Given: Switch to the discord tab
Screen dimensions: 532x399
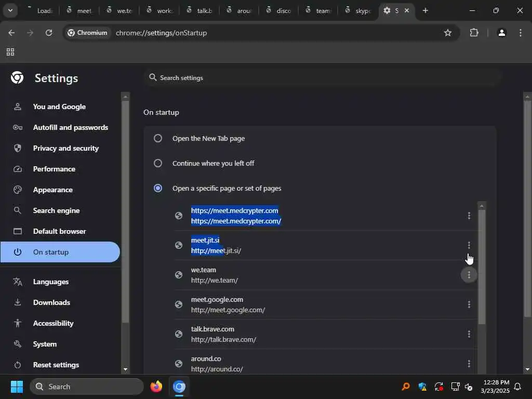Looking at the screenshot, I should [x=280, y=10].
